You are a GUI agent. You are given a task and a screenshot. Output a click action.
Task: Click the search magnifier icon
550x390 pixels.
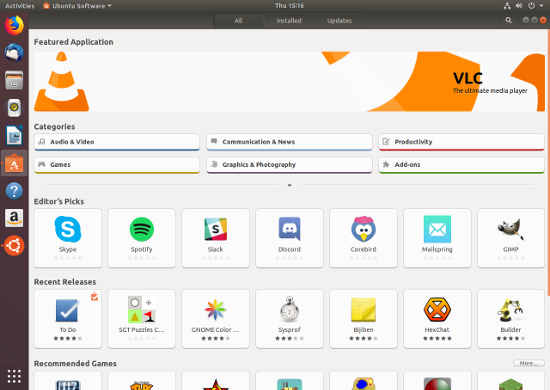(x=508, y=20)
